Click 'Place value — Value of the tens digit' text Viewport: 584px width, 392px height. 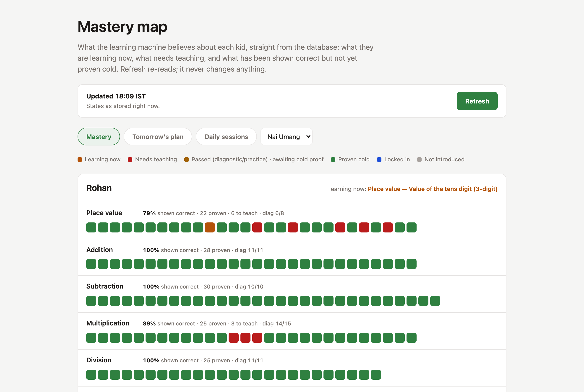433,189
